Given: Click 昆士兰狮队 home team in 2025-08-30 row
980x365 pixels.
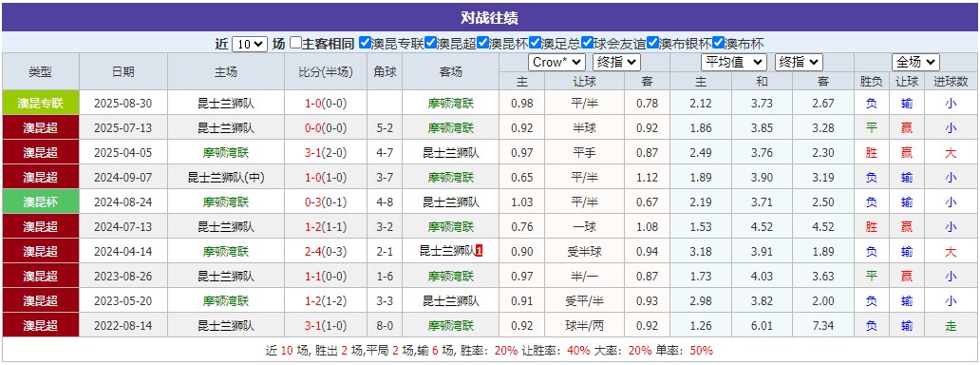Looking at the screenshot, I should coord(226,104).
